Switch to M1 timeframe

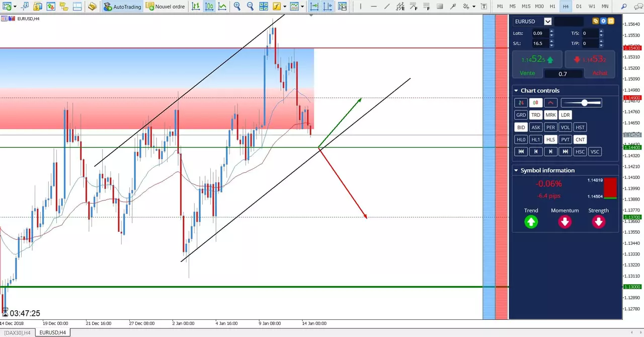pos(500,7)
